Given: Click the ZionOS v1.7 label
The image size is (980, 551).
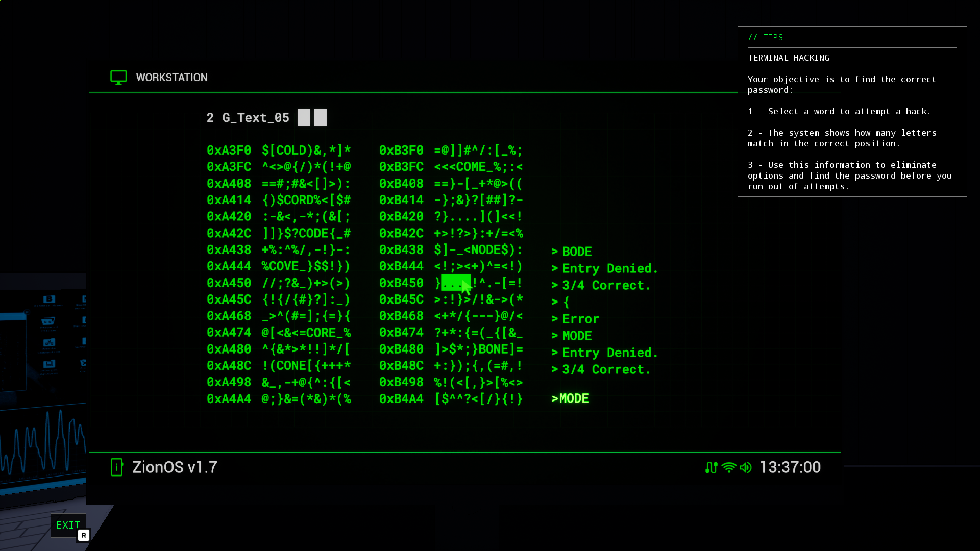Looking at the screenshot, I should coord(175,467).
